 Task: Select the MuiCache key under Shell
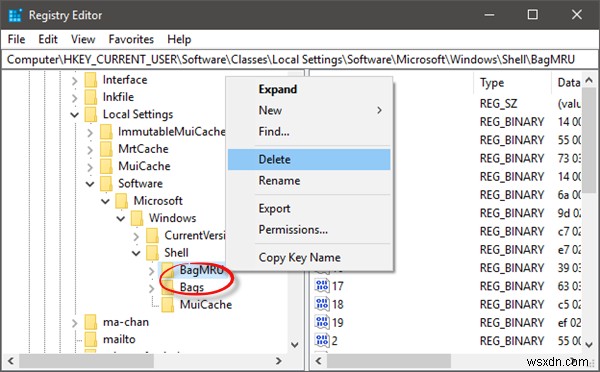206,305
